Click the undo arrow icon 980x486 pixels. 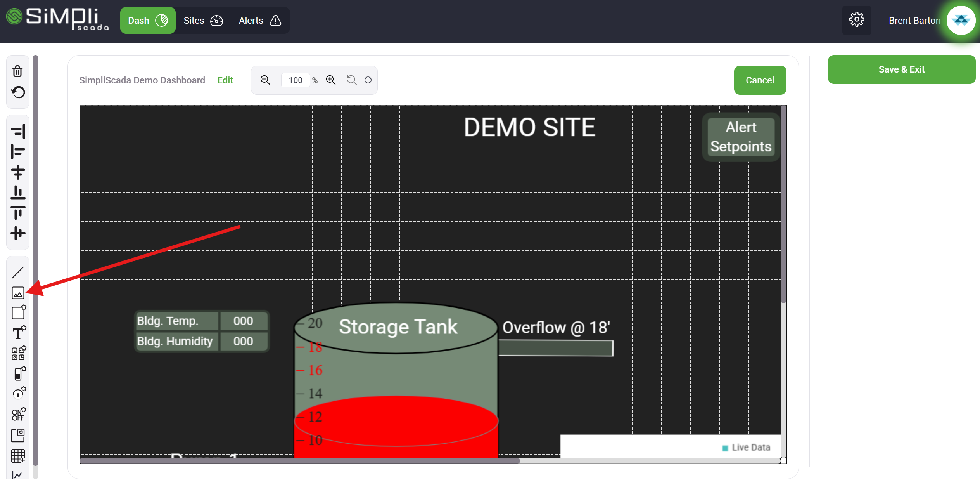click(x=18, y=92)
